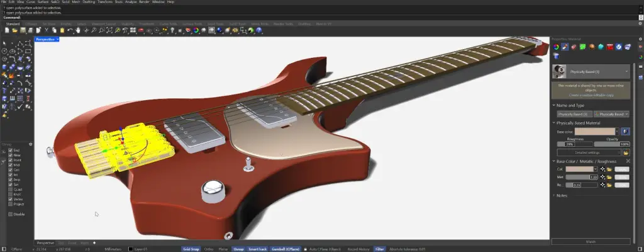Click the light bulb Show/Hide icon

click(172, 30)
